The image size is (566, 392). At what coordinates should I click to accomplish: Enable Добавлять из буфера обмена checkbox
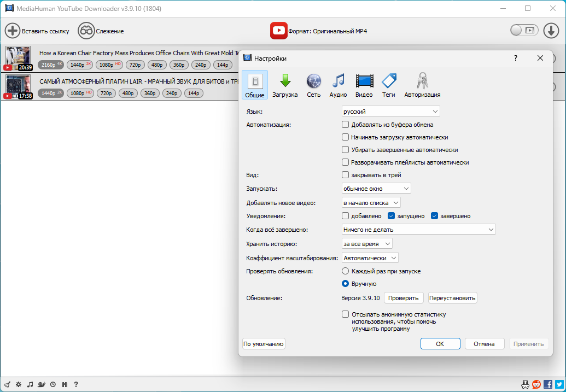[x=346, y=125]
